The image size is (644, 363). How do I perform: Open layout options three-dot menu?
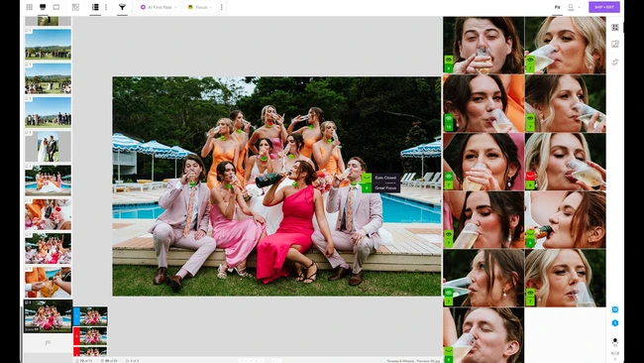click(x=106, y=7)
